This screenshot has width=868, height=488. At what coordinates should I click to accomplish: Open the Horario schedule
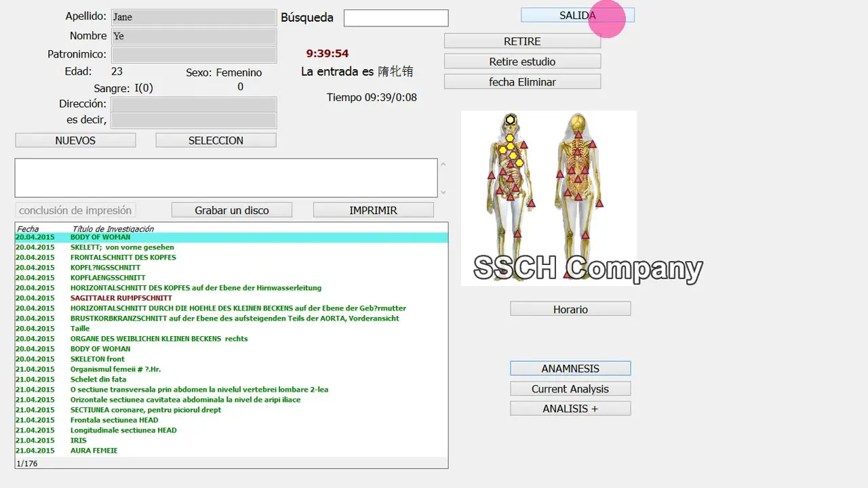pos(570,309)
